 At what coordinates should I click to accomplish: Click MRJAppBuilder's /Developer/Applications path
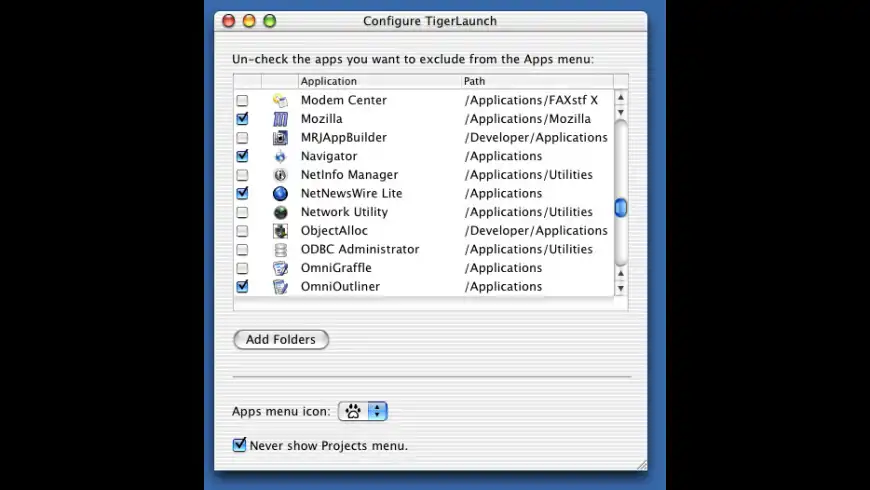pos(536,138)
